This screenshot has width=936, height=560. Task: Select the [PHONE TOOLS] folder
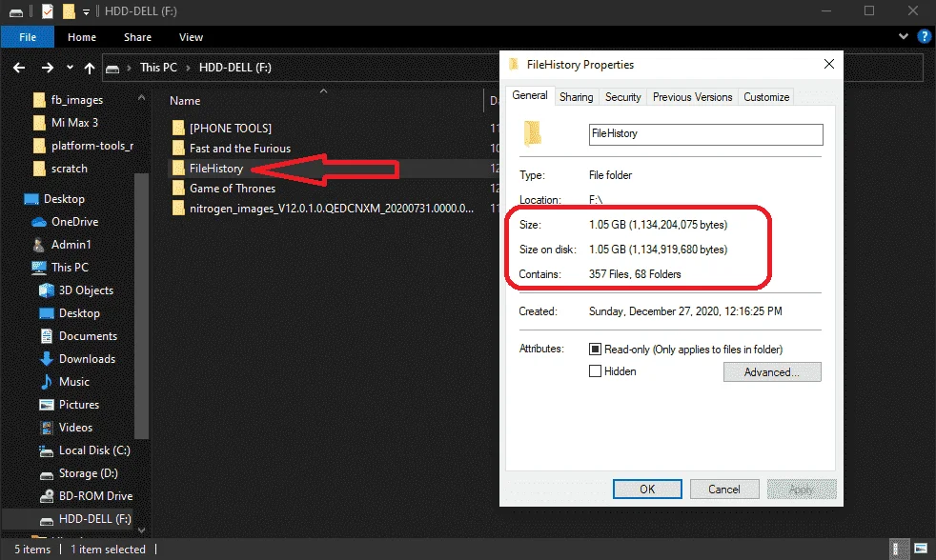(231, 129)
